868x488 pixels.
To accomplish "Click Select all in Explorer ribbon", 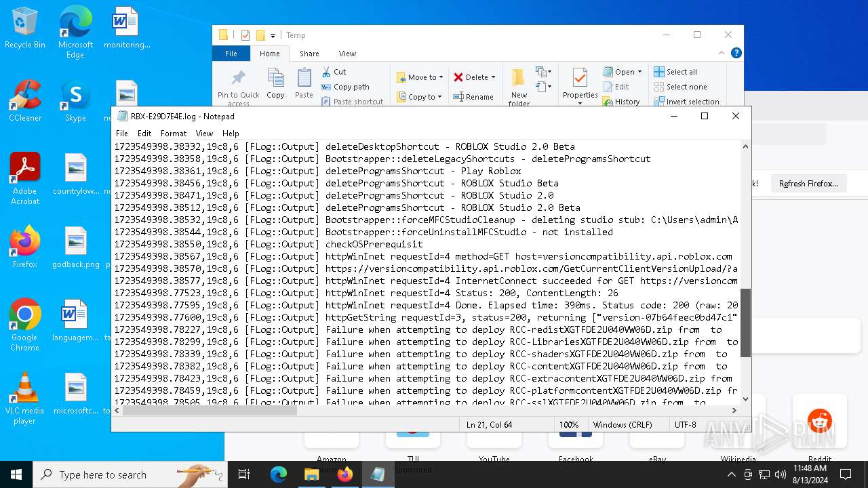I will pyautogui.click(x=675, y=72).
